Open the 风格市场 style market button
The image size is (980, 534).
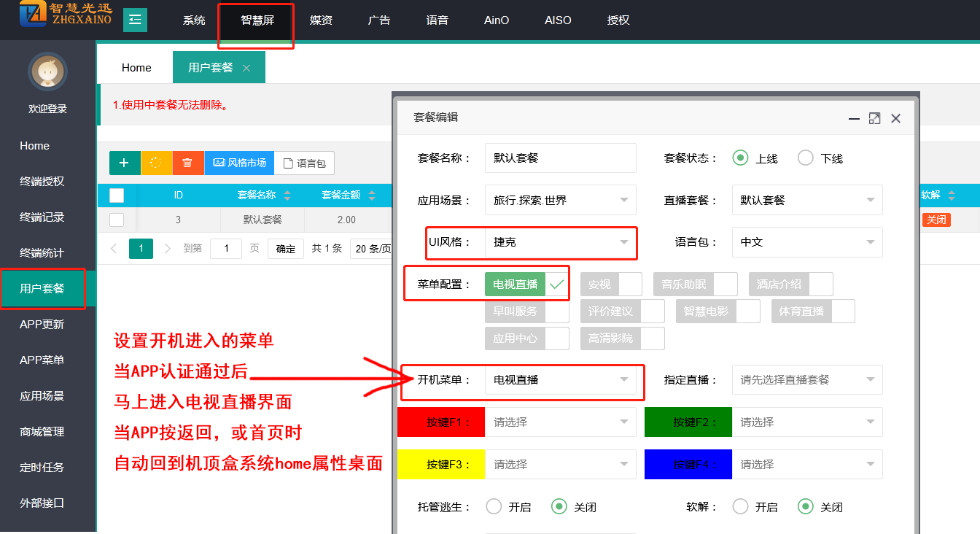[x=239, y=163]
